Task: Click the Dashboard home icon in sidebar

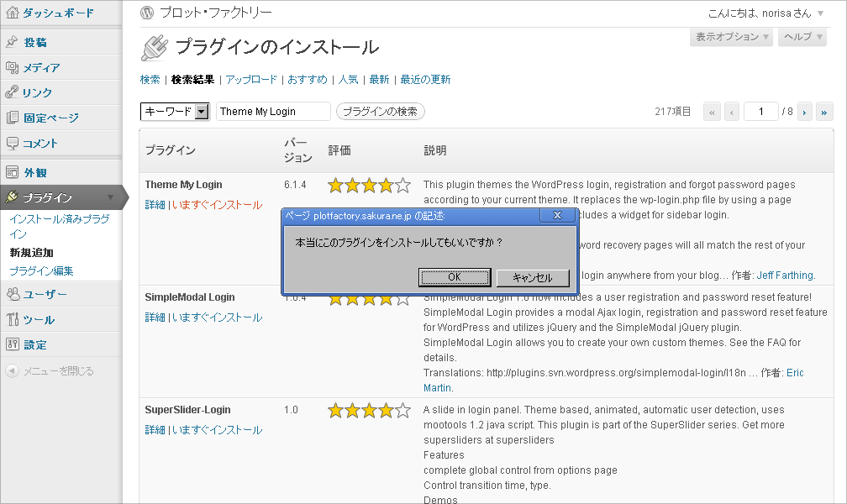Action: tap(12, 13)
